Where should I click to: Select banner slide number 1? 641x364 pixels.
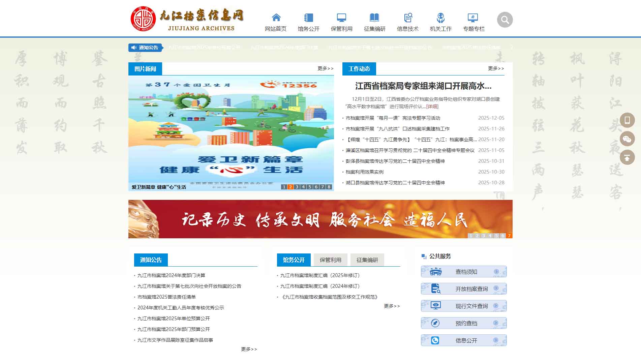(471, 236)
